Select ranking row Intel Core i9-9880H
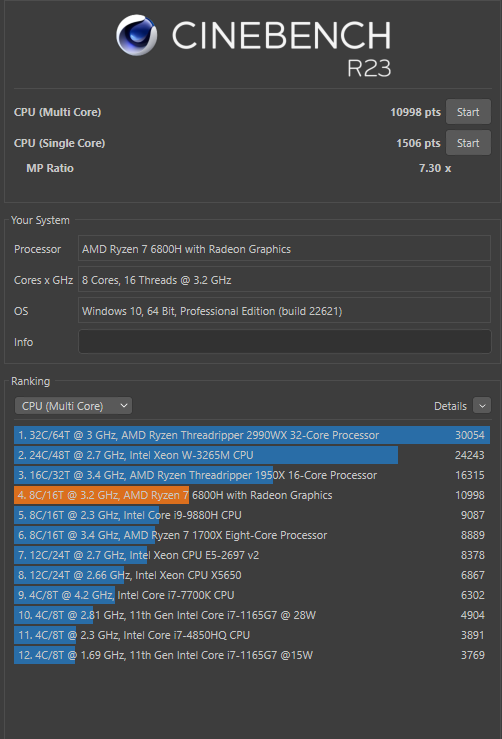This screenshot has width=502, height=739. [x=252, y=515]
